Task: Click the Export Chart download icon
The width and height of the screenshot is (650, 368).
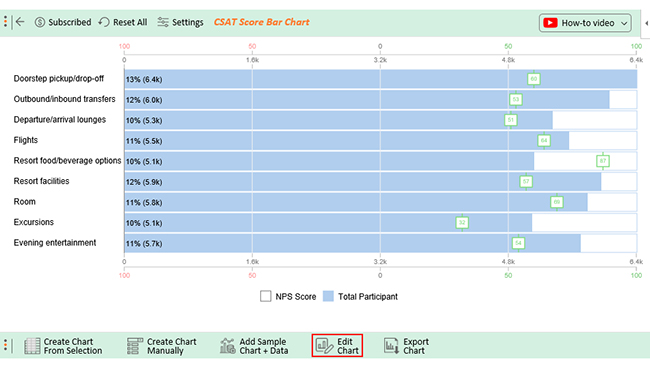Action: pyautogui.click(x=391, y=346)
